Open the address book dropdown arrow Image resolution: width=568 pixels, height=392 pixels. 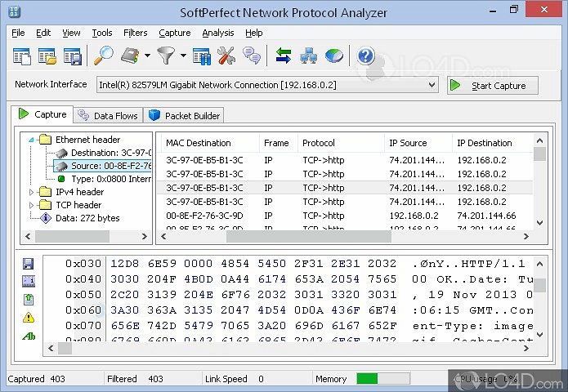coord(147,56)
